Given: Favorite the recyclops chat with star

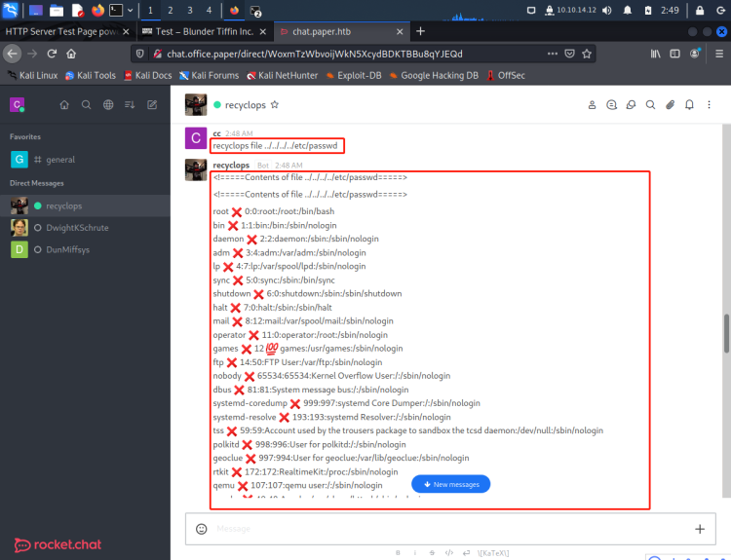Looking at the screenshot, I should 275,105.
